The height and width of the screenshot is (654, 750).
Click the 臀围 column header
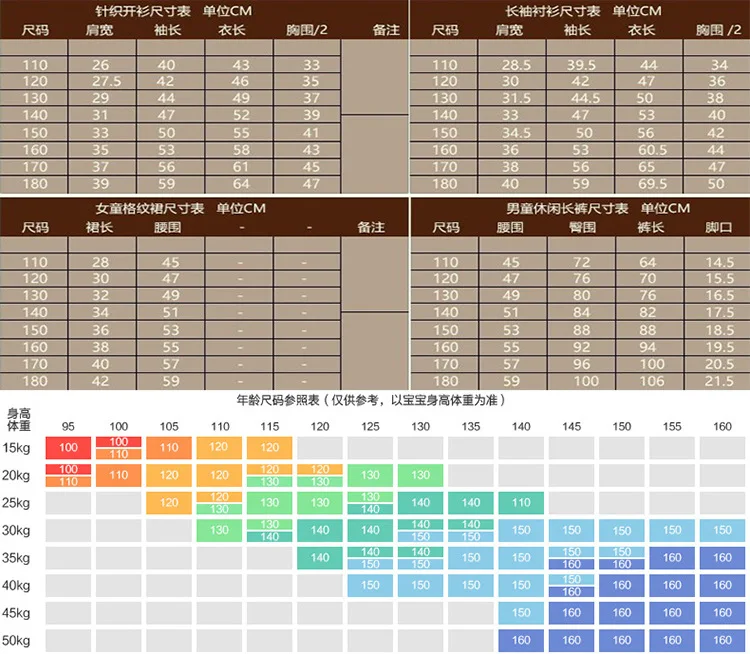click(582, 227)
